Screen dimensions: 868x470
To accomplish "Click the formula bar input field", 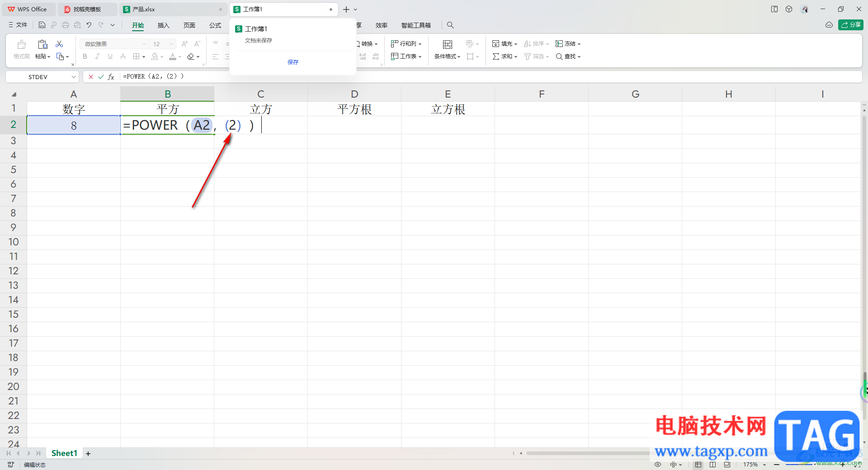I will pyautogui.click(x=491, y=77).
